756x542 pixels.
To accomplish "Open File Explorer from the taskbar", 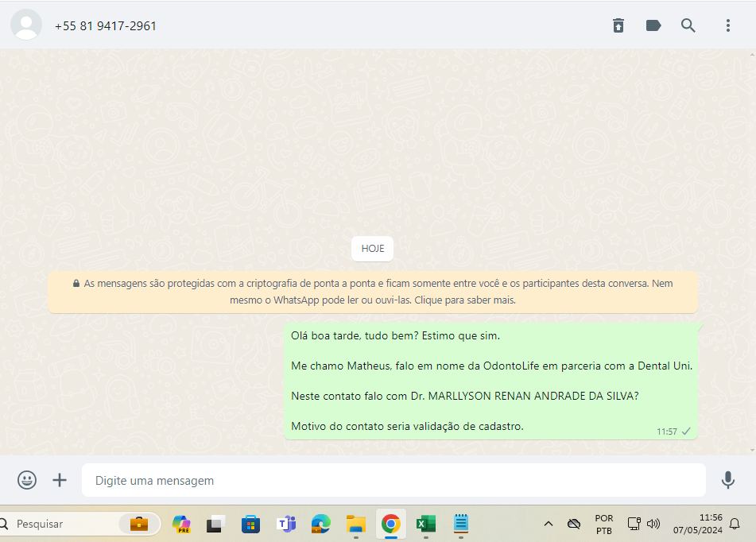I will [355, 524].
